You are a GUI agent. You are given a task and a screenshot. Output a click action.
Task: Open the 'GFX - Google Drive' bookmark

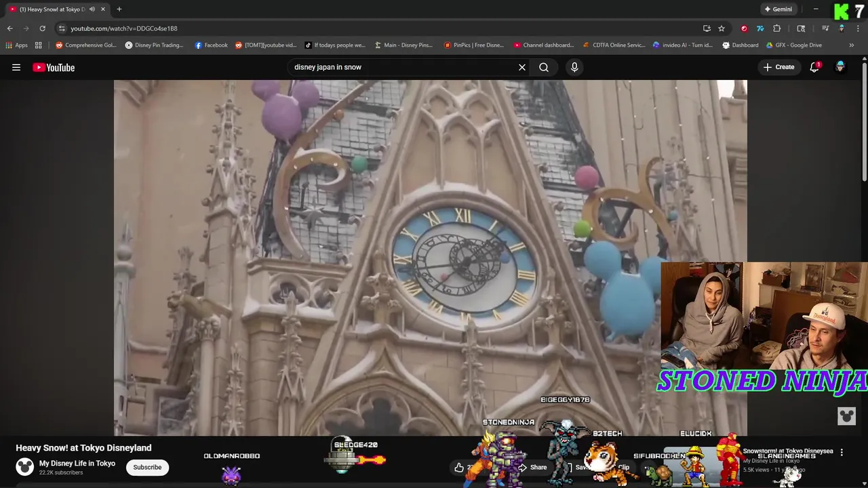tap(794, 45)
